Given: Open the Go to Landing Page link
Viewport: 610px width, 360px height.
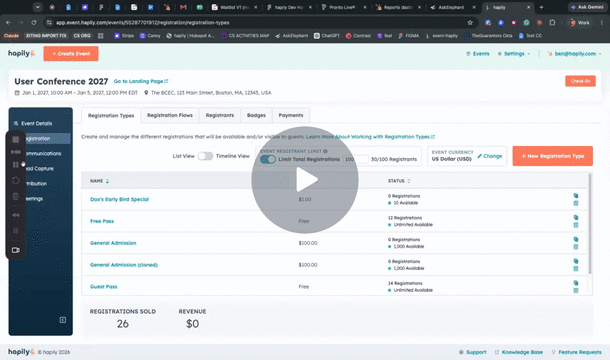Looking at the screenshot, I should tap(141, 81).
